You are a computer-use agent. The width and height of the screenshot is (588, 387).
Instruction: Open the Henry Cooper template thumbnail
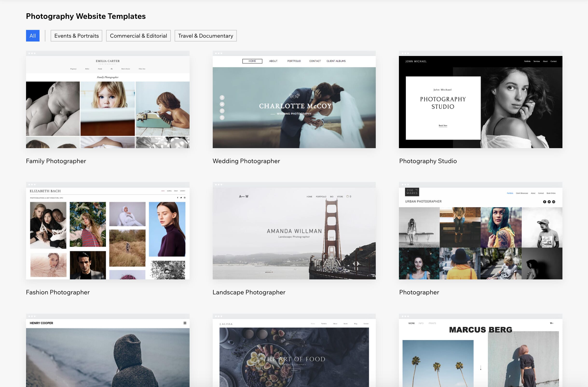click(108, 350)
